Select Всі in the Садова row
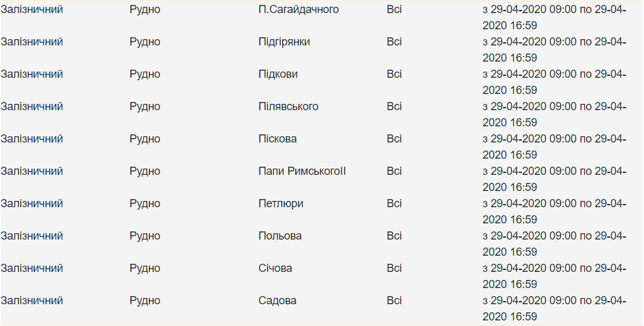This screenshot has width=644, height=326. point(394,301)
